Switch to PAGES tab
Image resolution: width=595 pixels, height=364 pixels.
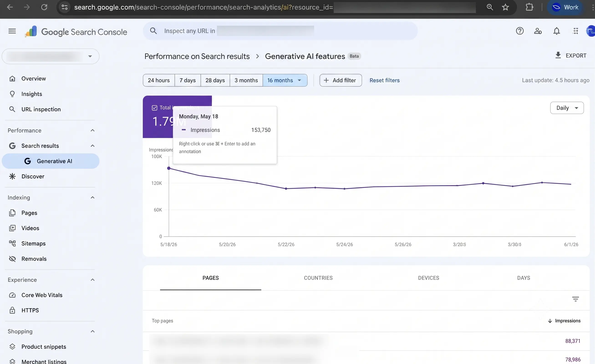(x=211, y=278)
